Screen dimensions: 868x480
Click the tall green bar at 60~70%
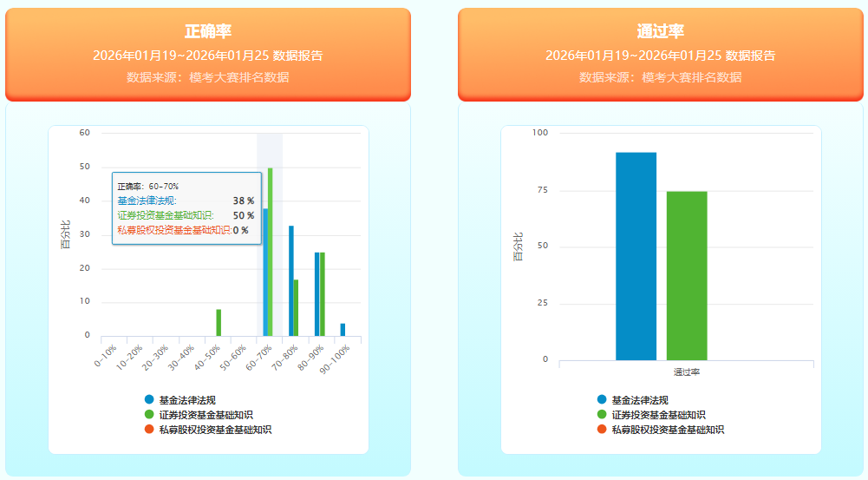(x=271, y=252)
